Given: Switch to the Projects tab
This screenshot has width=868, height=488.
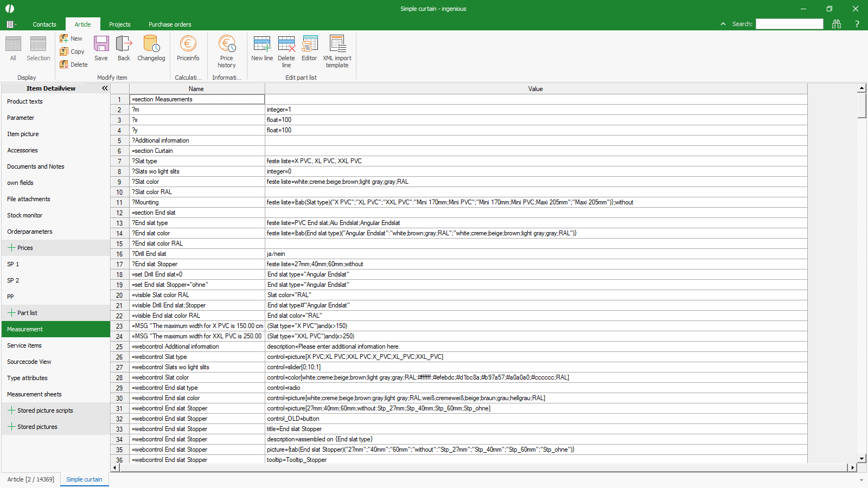Looking at the screenshot, I should (119, 24).
